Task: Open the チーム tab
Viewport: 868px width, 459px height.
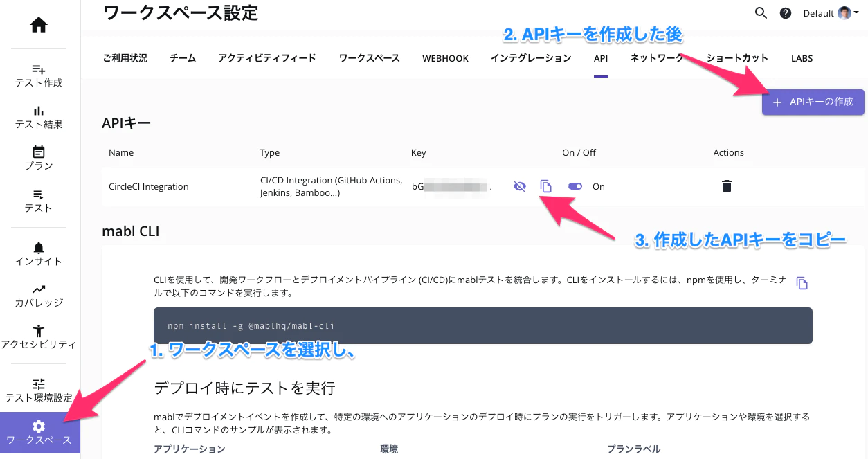Action: click(x=182, y=58)
